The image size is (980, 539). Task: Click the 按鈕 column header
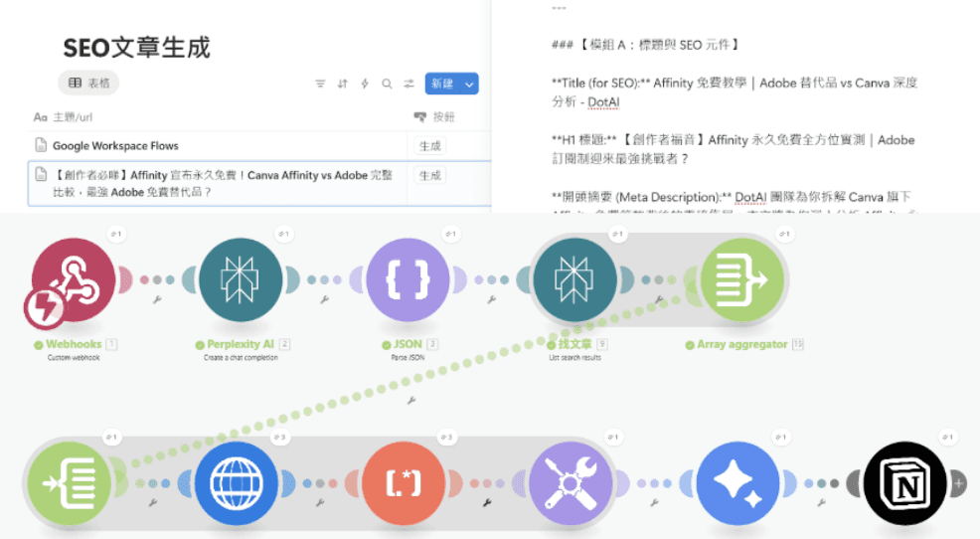[x=435, y=117]
